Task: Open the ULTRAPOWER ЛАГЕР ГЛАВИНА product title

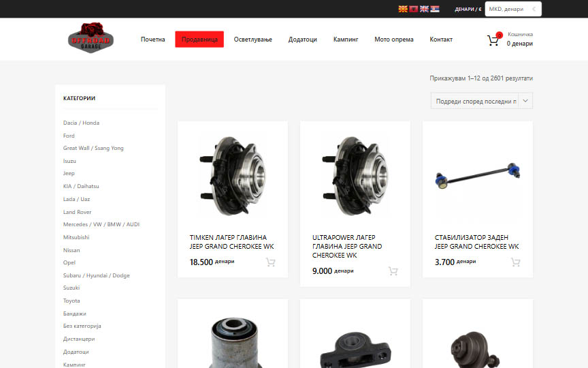Action: [347, 246]
